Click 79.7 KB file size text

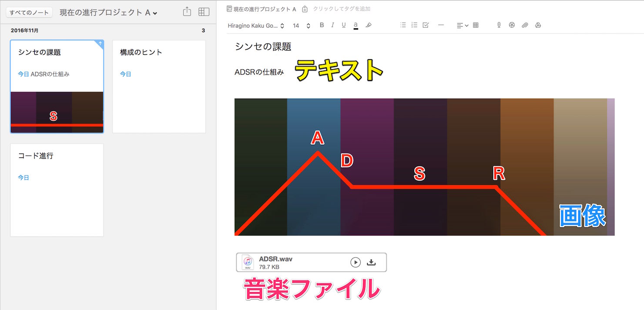(x=269, y=267)
